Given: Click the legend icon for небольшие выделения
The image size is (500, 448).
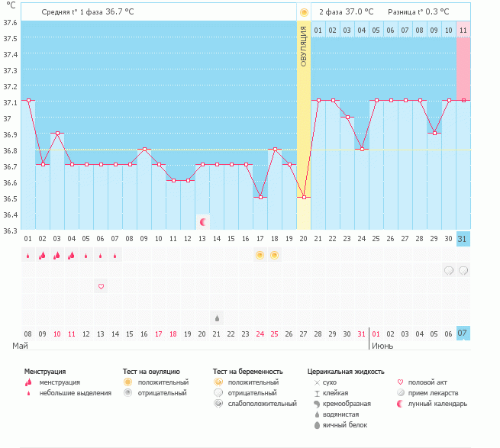Looking at the screenshot, I should [29, 393].
